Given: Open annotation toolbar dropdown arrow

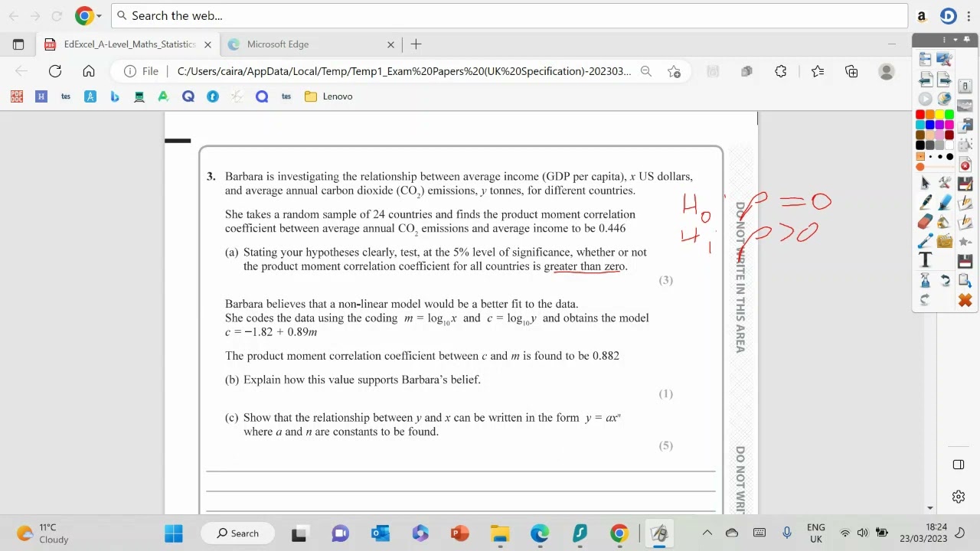Looking at the screenshot, I should click(955, 39).
